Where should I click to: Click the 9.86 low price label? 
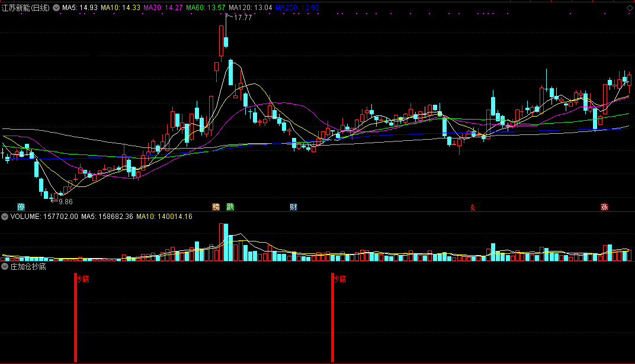(x=66, y=201)
